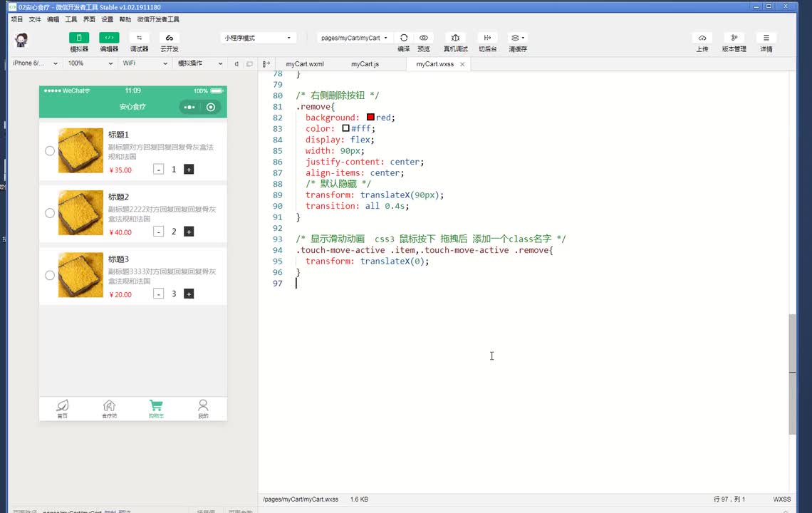This screenshot has height=513, width=812.
Task: Open simulate operation dropdown
Action: 200,63
